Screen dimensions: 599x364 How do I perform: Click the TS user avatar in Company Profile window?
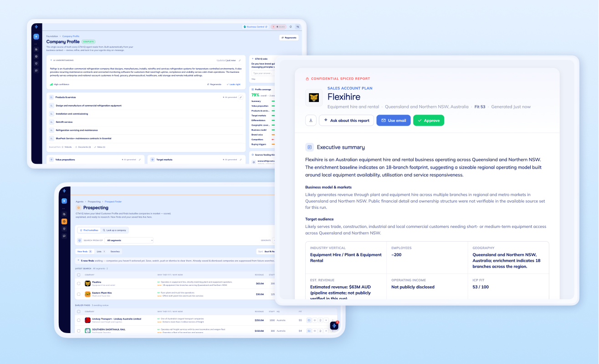pos(298,27)
